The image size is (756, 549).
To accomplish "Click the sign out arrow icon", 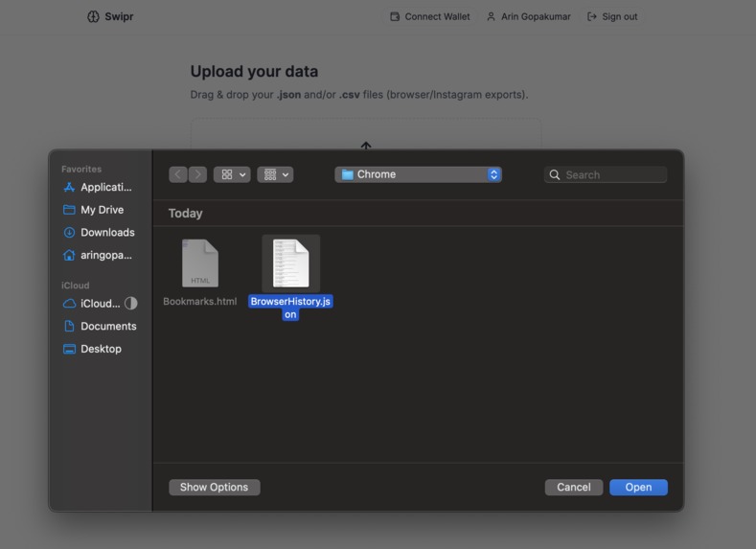I will (x=591, y=17).
